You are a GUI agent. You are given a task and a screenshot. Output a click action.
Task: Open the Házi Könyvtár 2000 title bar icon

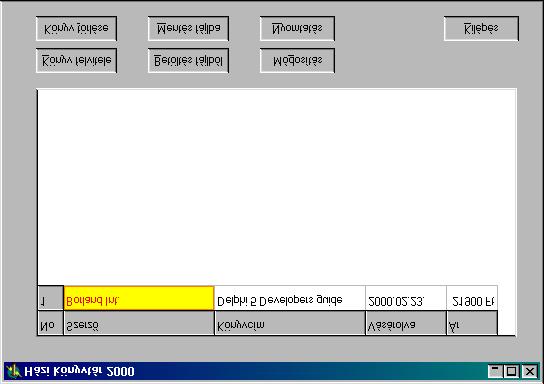14,371
